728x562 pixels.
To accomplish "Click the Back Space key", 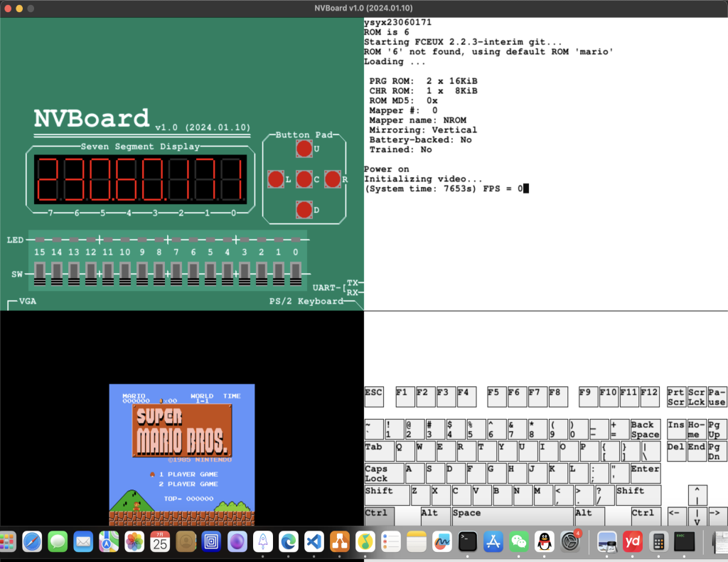I will point(646,430).
